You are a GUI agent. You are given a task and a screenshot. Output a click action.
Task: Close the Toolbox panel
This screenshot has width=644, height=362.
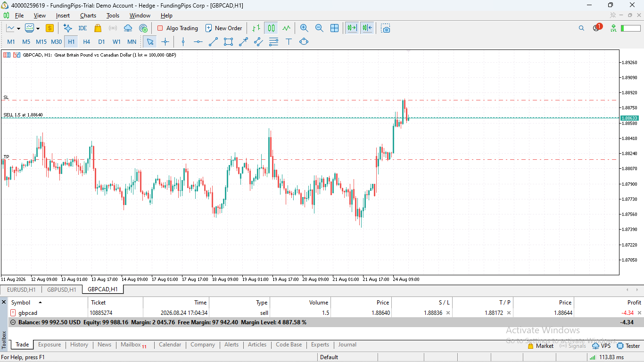[4, 302]
